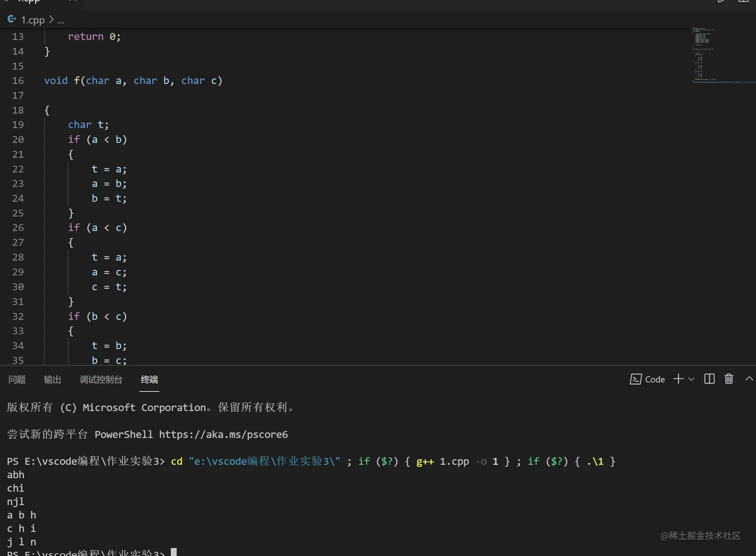
Task: Click the Code terminal profile icon
Action: (635, 379)
